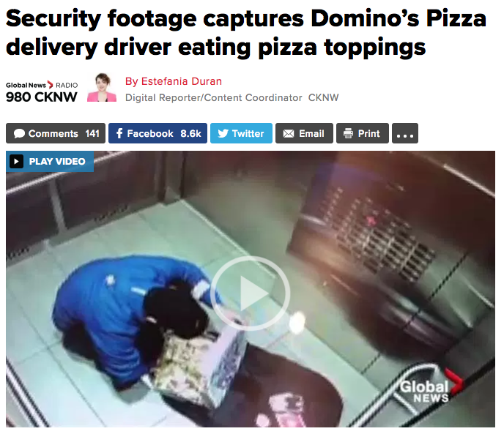Click the small black play icon beside PLAY VIDEO
Viewport: 504px width, 434px height.
tap(16, 161)
